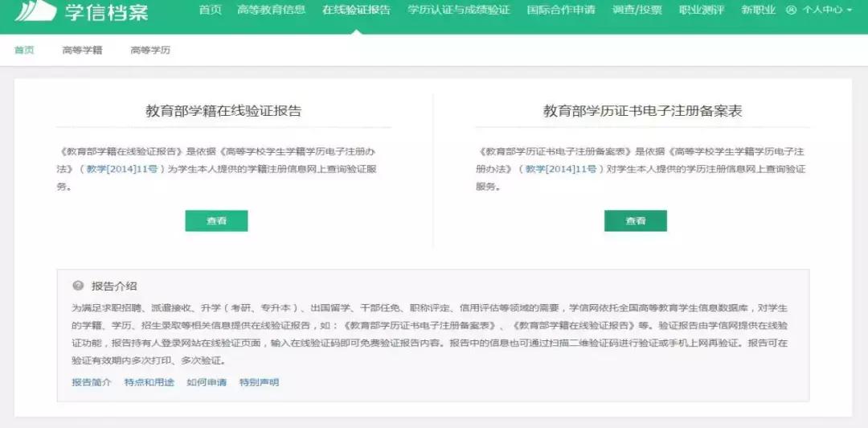This screenshot has width=868, height=428.
Task: Open the 特别声明 link
Action: click(x=259, y=382)
